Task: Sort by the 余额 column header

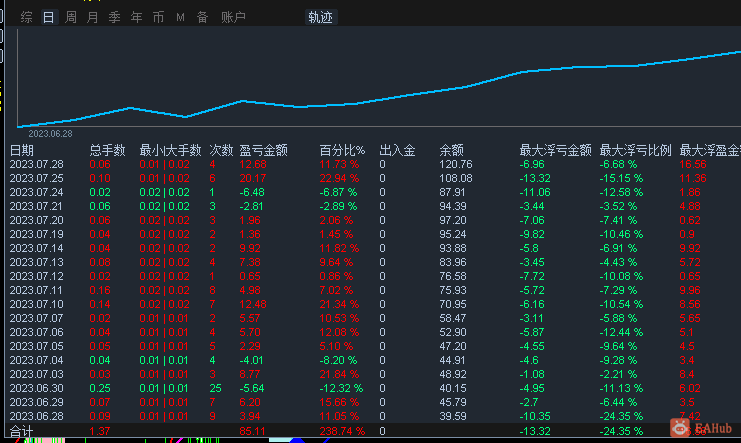Action: [x=451, y=150]
